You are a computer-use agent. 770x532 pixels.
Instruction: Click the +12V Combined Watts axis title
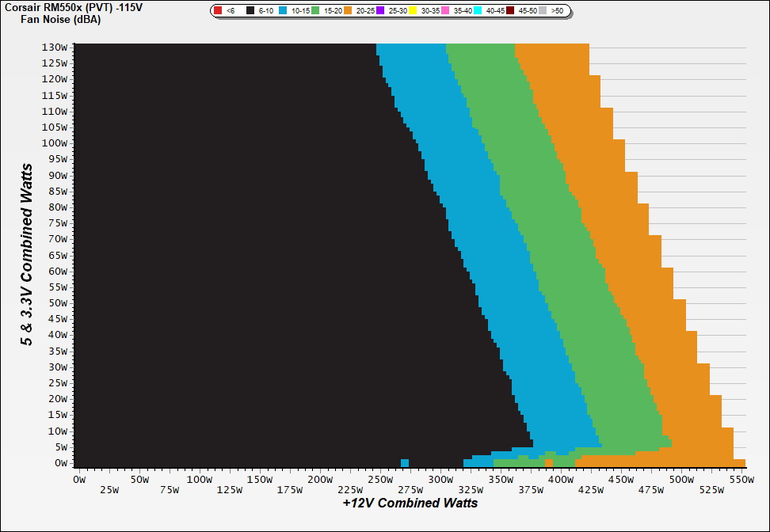click(410, 503)
